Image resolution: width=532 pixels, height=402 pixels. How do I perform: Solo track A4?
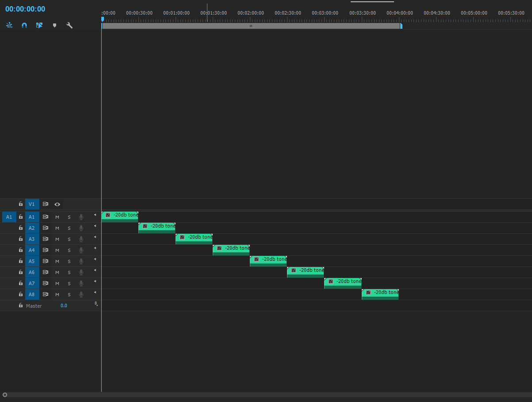tap(69, 250)
